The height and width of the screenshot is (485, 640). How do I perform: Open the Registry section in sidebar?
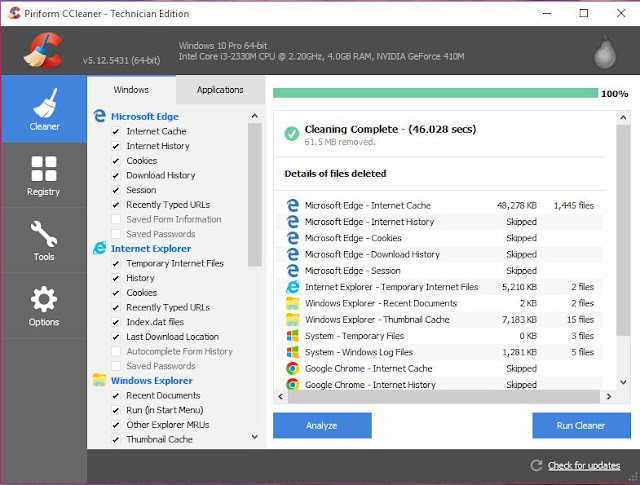pyautogui.click(x=44, y=176)
